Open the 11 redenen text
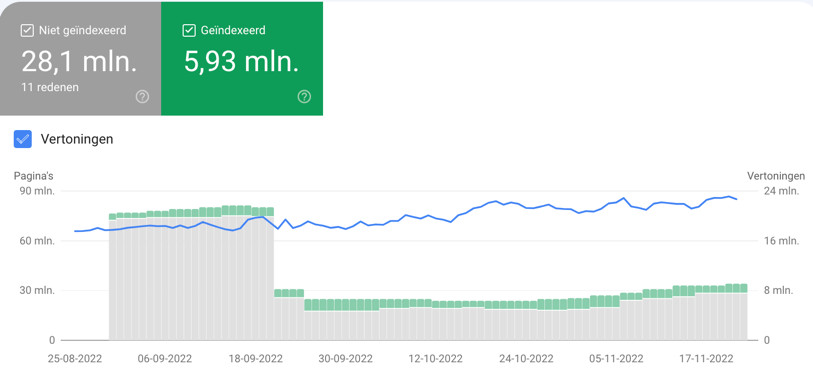 [x=50, y=87]
